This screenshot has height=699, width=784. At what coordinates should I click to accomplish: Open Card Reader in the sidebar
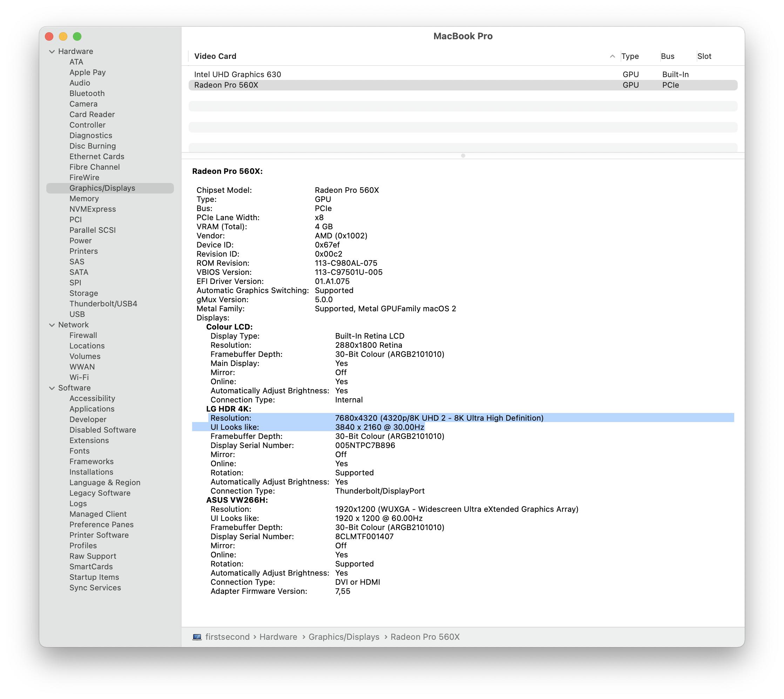[92, 114]
